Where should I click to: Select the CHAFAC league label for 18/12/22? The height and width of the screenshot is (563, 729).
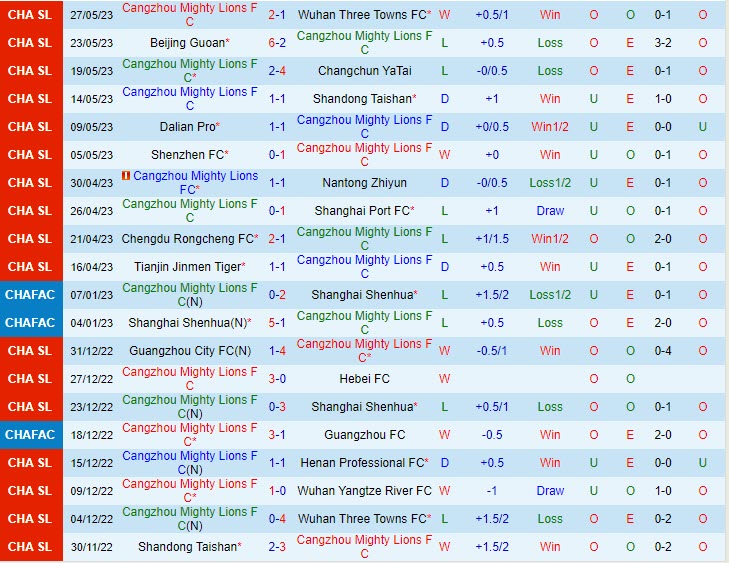pyautogui.click(x=31, y=434)
